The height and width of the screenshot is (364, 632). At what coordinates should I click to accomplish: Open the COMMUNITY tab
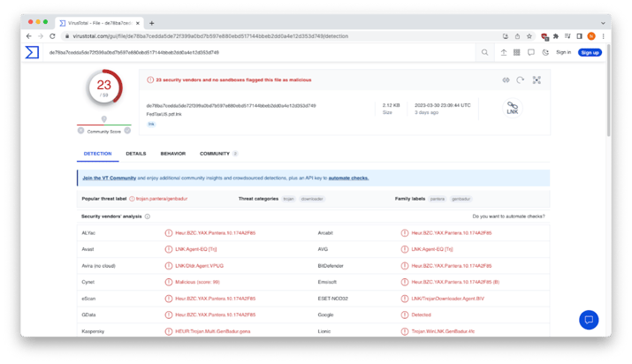pos(215,154)
